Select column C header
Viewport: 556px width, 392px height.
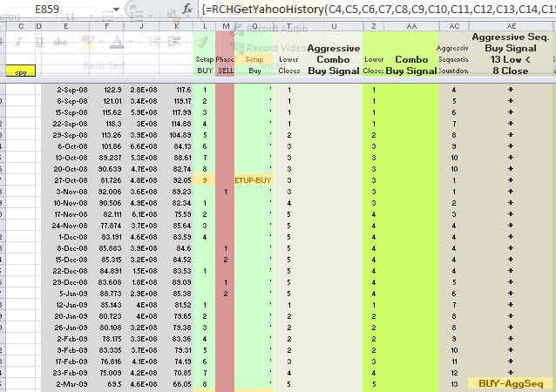[21, 26]
